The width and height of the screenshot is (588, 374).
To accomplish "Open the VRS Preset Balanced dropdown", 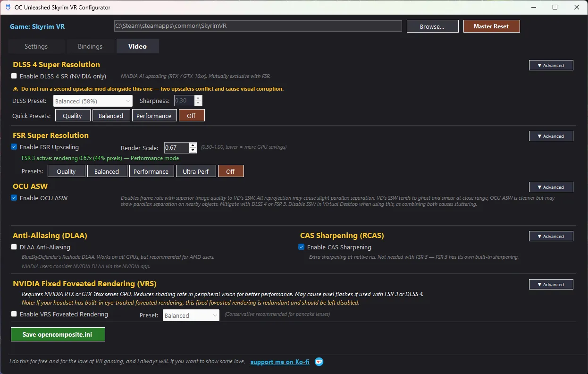I will pos(191,315).
